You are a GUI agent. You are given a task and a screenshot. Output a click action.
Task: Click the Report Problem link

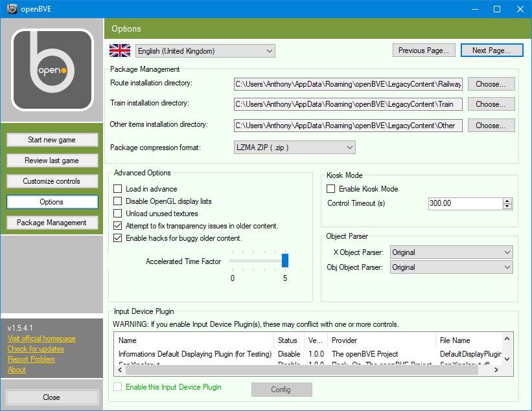(31, 359)
